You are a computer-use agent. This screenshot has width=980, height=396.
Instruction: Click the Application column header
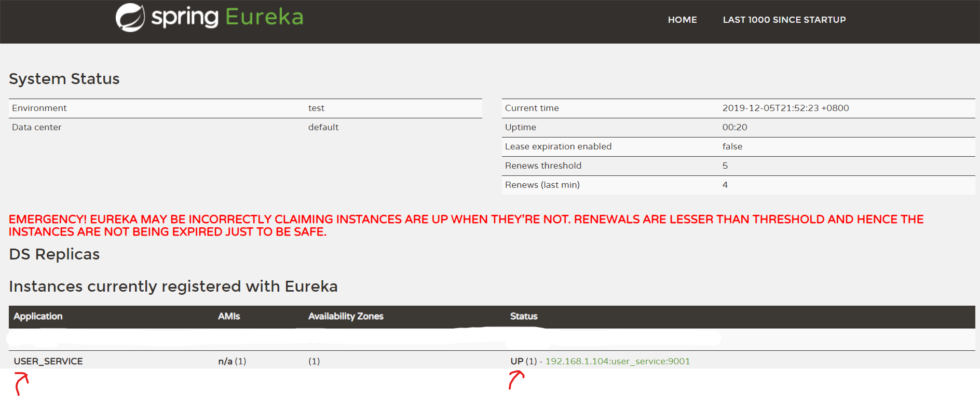tap(38, 316)
